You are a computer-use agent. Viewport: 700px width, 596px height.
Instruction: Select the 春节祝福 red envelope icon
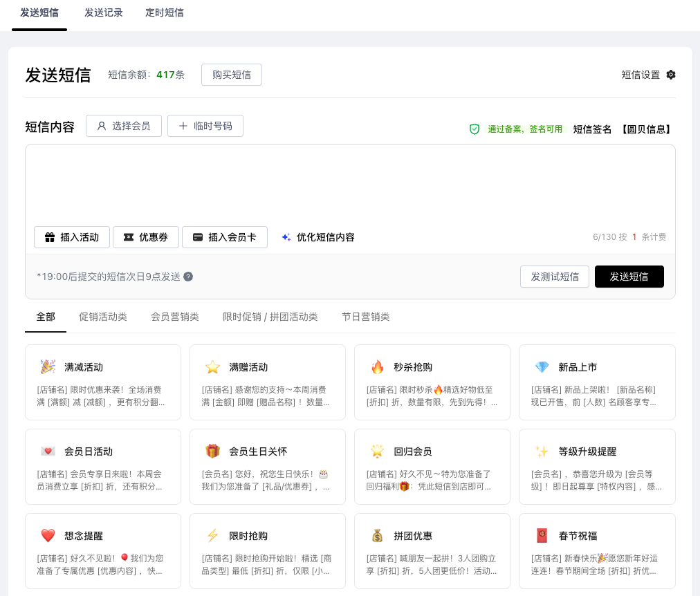(542, 536)
